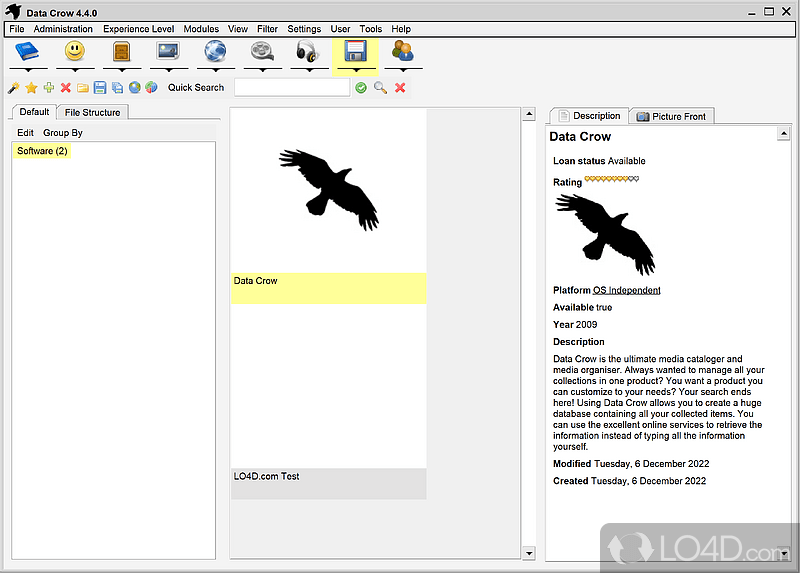Open the Administration menu
This screenshot has width=800, height=573.
(63, 29)
